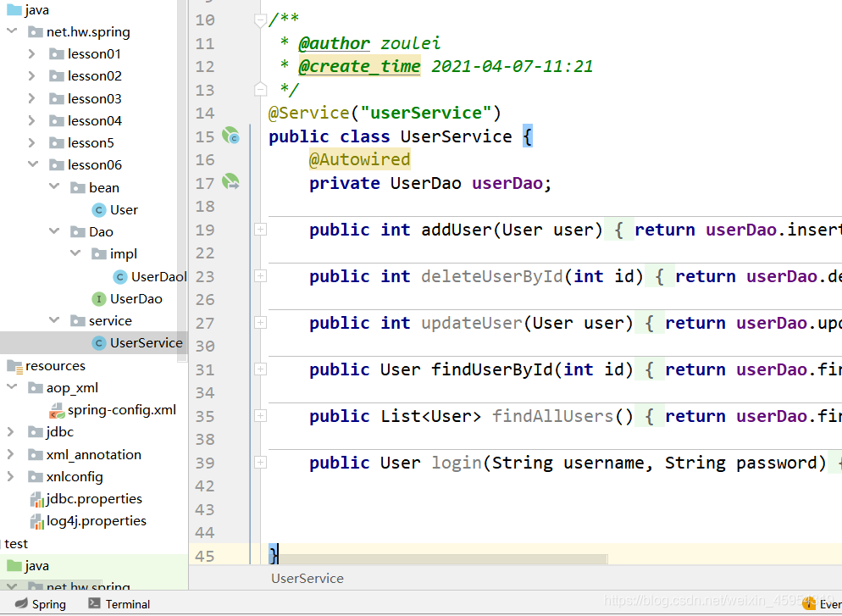The width and height of the screenshot is (842, 616).
Task: Collapse the Dao folder node
Action: click(54, 231)
